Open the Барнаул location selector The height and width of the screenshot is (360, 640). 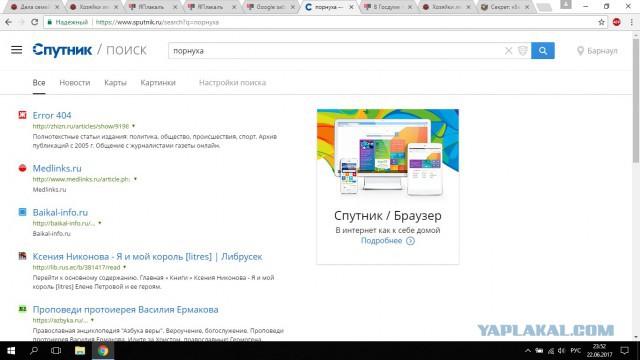coord(597,51)
